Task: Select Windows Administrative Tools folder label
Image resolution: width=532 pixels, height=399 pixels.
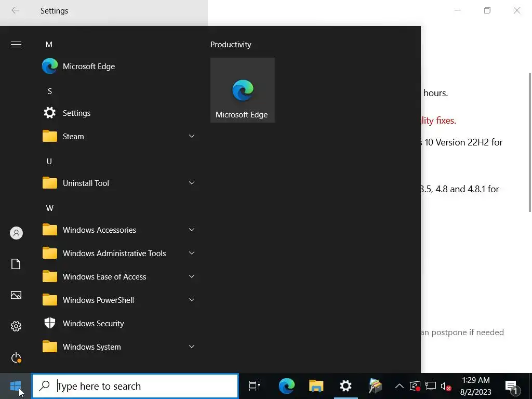Action: tap(114, 254)
